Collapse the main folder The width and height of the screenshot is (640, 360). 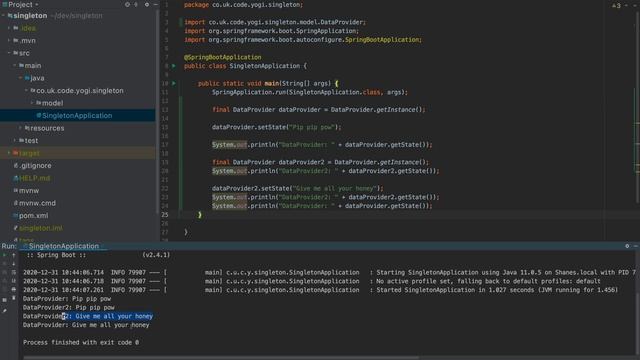click(15, 65)
